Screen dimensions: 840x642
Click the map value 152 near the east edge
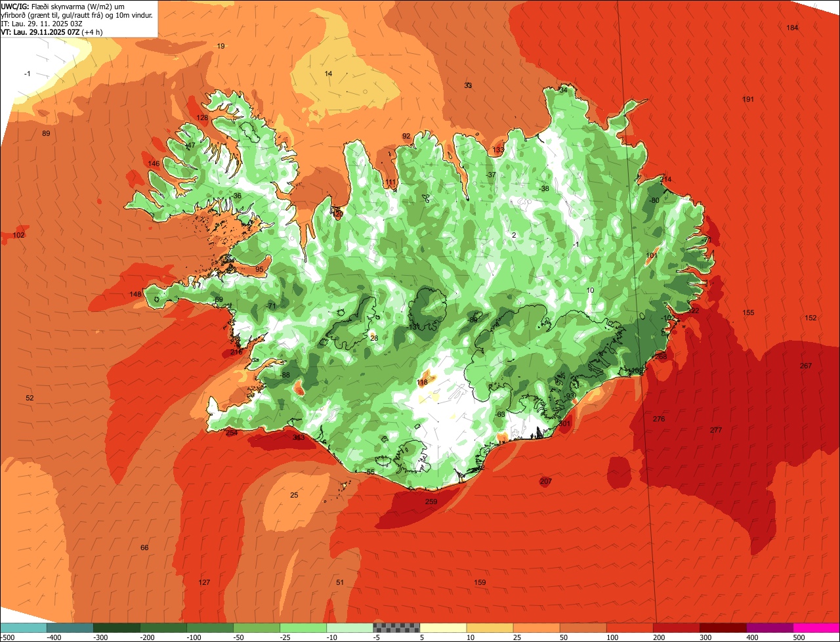pos(810,318)
